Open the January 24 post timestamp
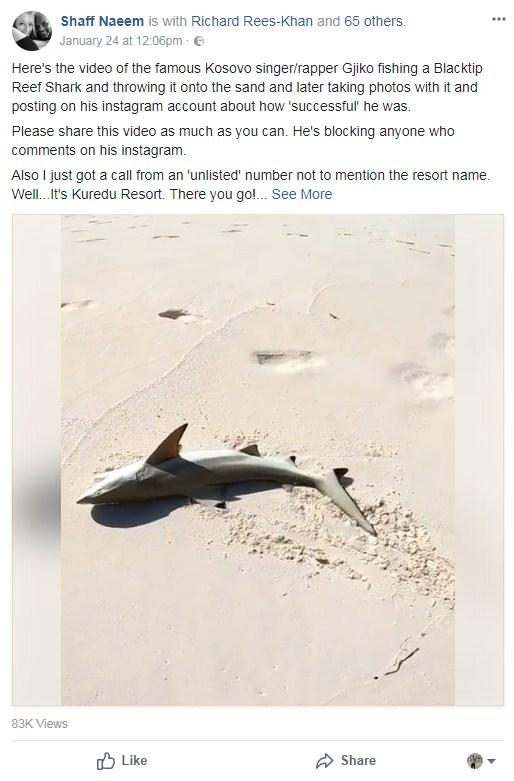 coord(121,41)
